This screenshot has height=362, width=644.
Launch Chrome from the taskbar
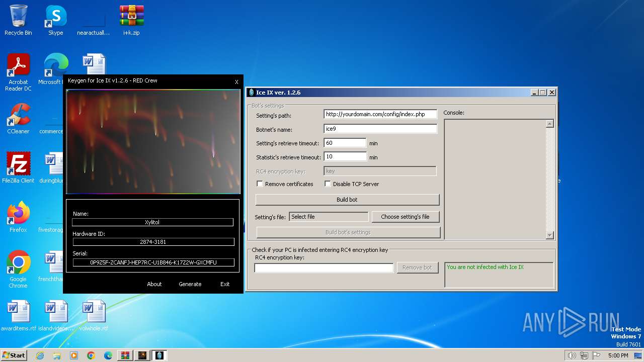(91, 355)
